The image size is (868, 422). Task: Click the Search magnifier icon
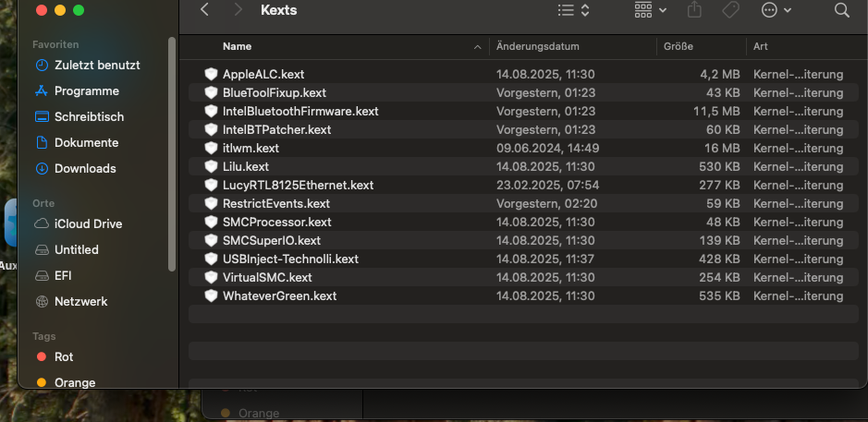tap(841, 10)
